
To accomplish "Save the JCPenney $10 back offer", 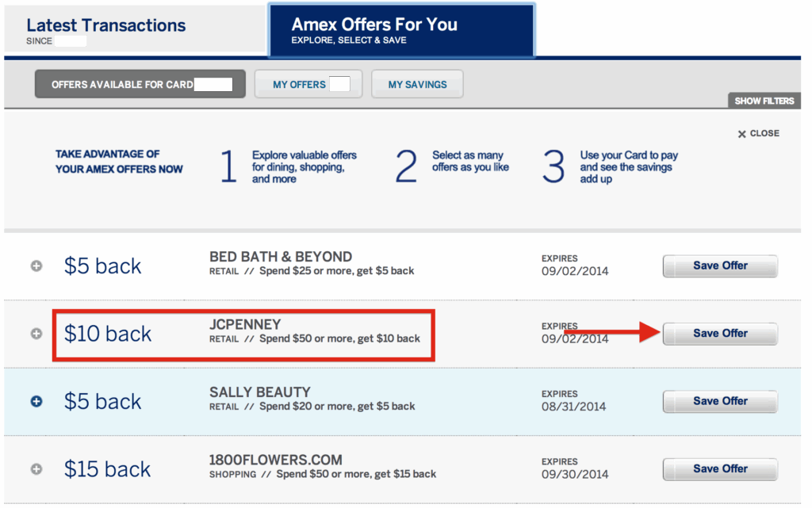I will (720, 334).
